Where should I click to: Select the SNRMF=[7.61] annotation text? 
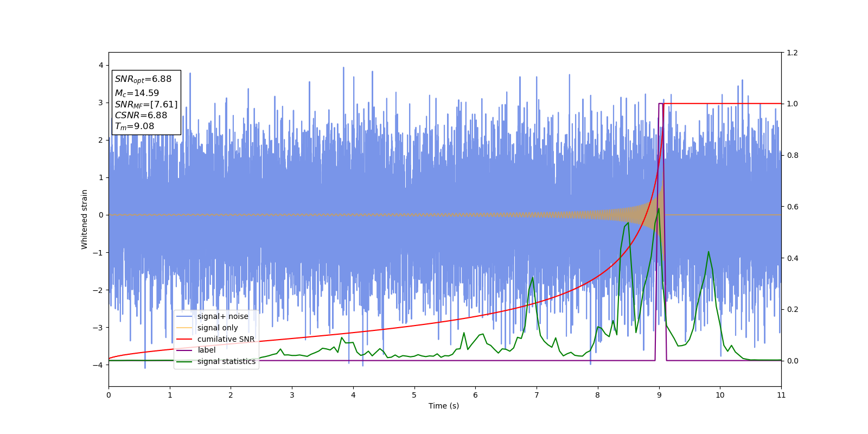[x=146, y=105]
